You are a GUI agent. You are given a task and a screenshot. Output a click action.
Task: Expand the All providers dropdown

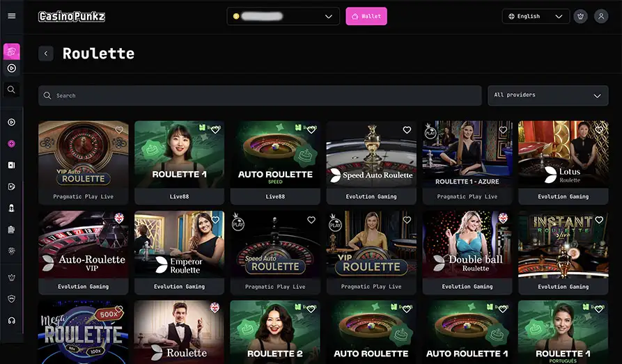coord(548,95)
